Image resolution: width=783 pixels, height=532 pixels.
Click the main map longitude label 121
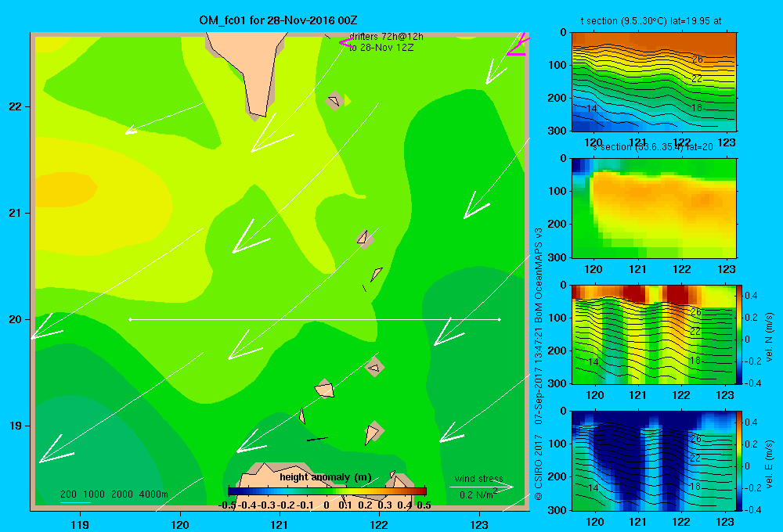pos(280,524)
